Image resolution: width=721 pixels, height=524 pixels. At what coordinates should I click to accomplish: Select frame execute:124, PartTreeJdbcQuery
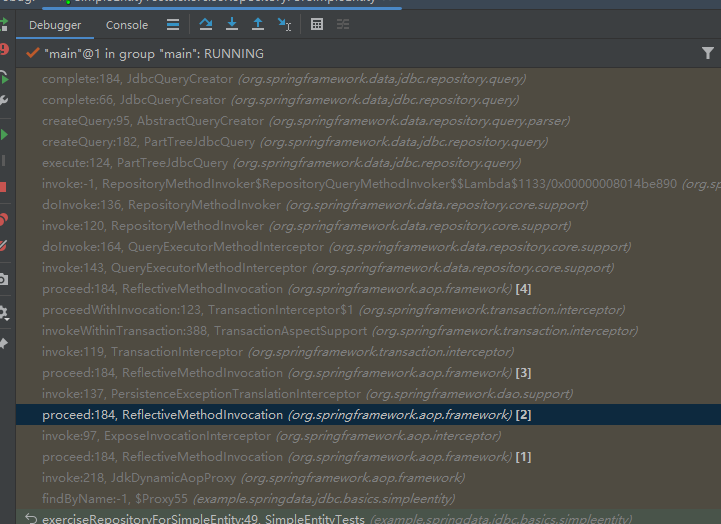tap(368, 163)
